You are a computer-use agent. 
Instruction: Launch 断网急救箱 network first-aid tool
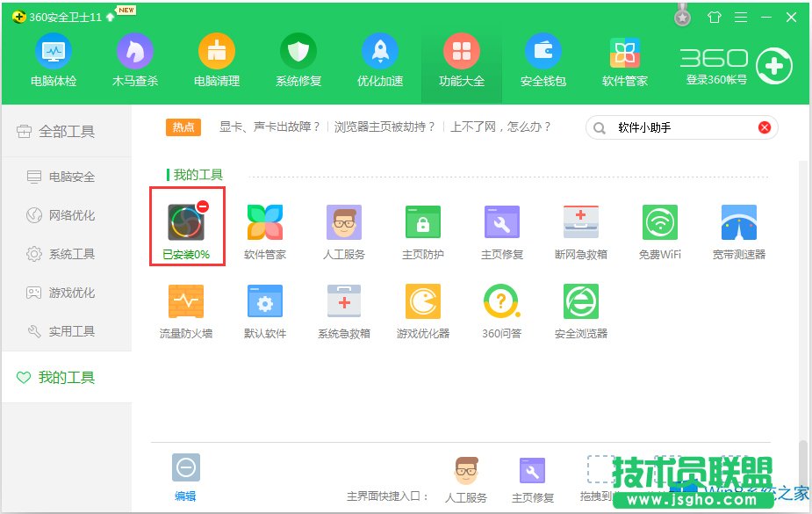580,224
